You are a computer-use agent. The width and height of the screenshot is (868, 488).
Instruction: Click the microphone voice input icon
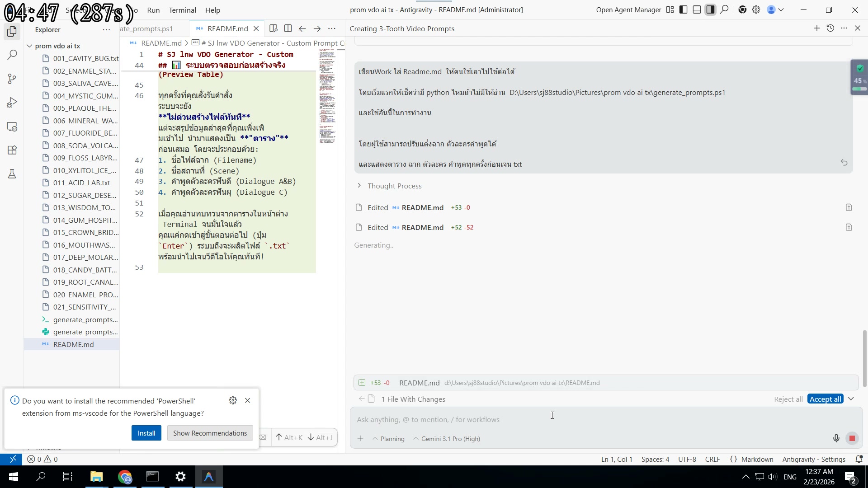click(836, 438)
